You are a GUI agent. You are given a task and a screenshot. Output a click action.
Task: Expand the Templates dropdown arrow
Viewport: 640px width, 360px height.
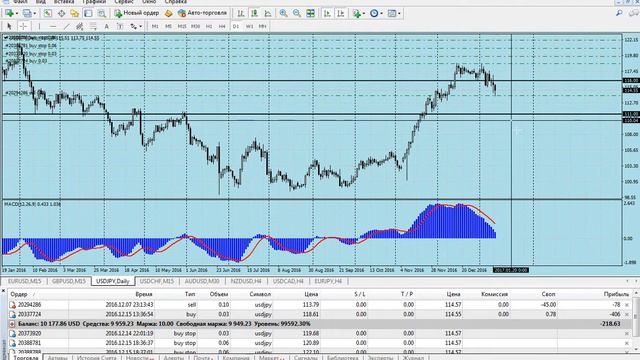[399, 13]
